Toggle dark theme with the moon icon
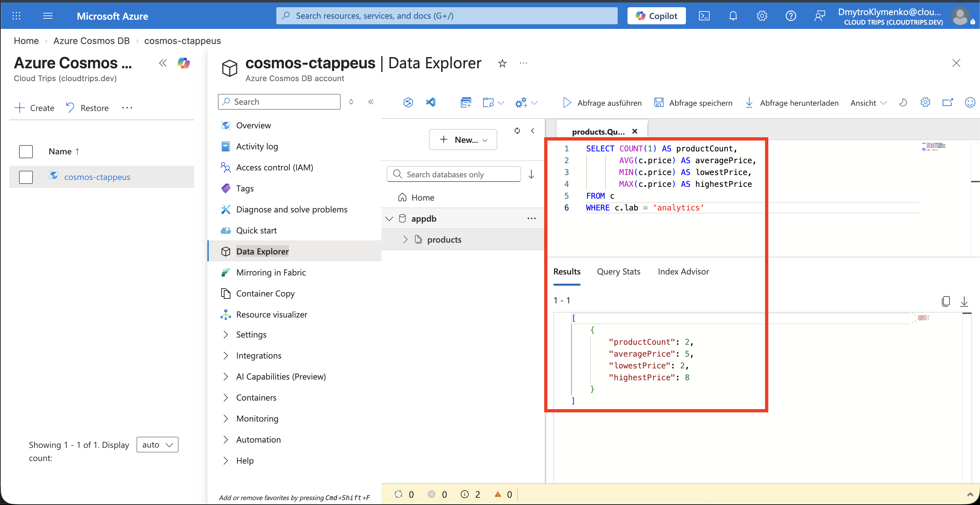The width and height of the screenshot is (980, 505). point(903,102)
